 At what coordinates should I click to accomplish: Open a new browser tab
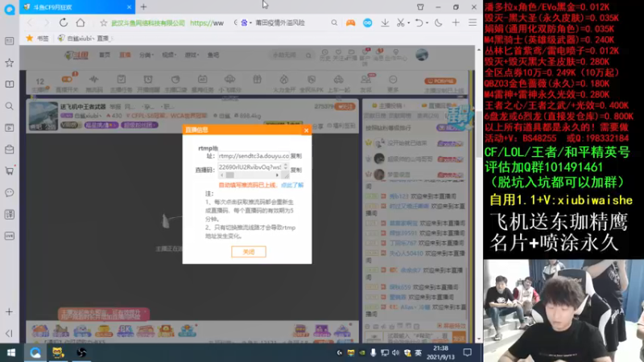pos(143,7)
